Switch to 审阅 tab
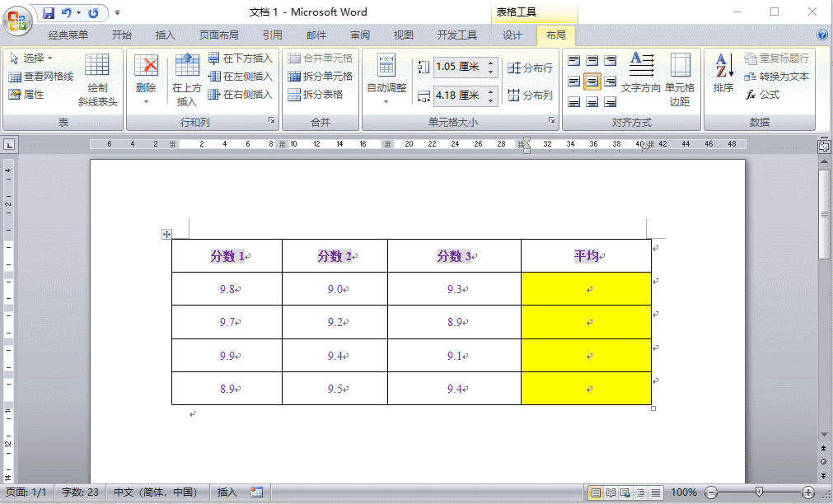 tap(360, 35)
